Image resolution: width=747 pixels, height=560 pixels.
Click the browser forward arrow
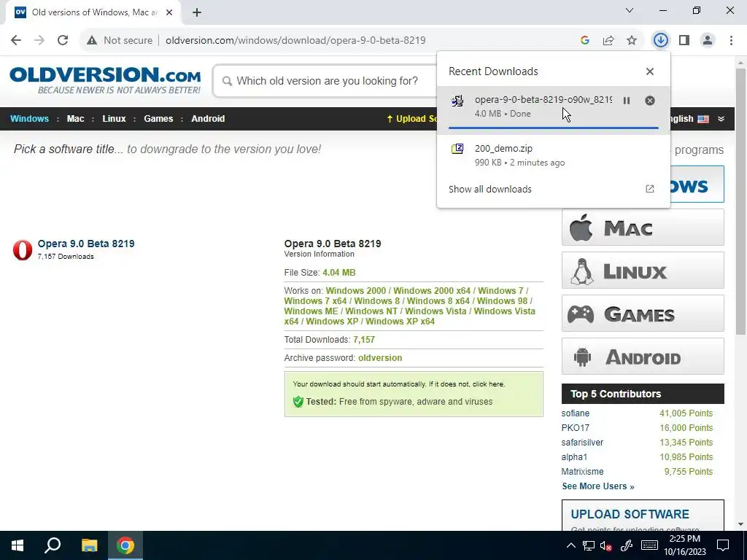(39, 41)
